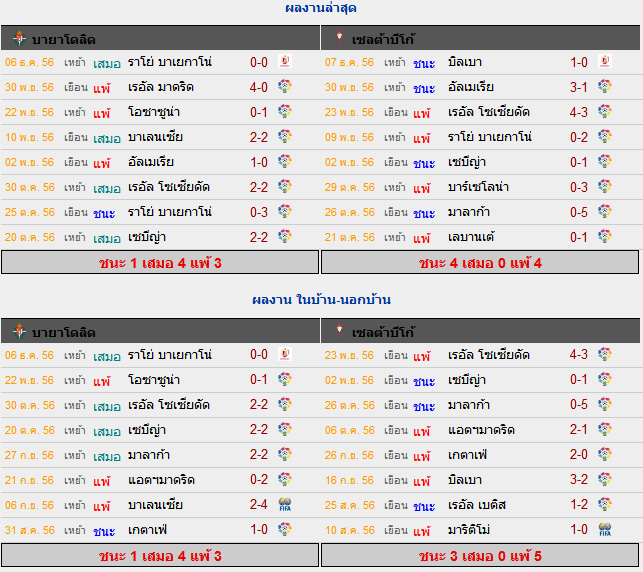Click the แพ้ result on the เลบานเต้ row
This screenshot has width=643, height=572.
click(422, 238)
